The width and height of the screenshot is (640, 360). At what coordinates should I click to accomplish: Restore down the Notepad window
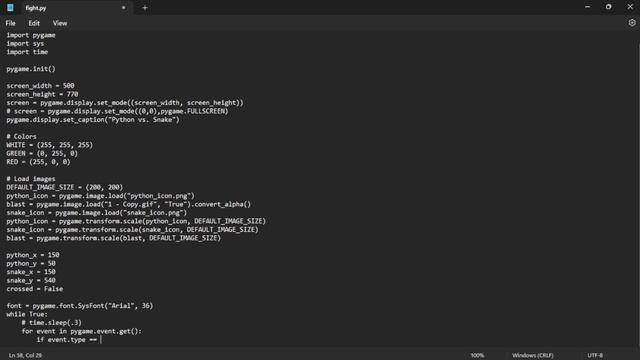point(609,7)
